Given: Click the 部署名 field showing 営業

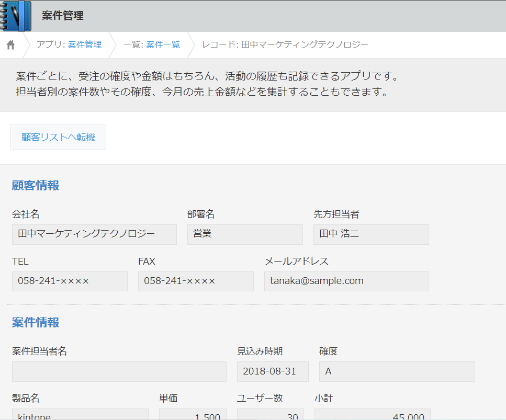Looking at the screenshot, I should [245, 234].
